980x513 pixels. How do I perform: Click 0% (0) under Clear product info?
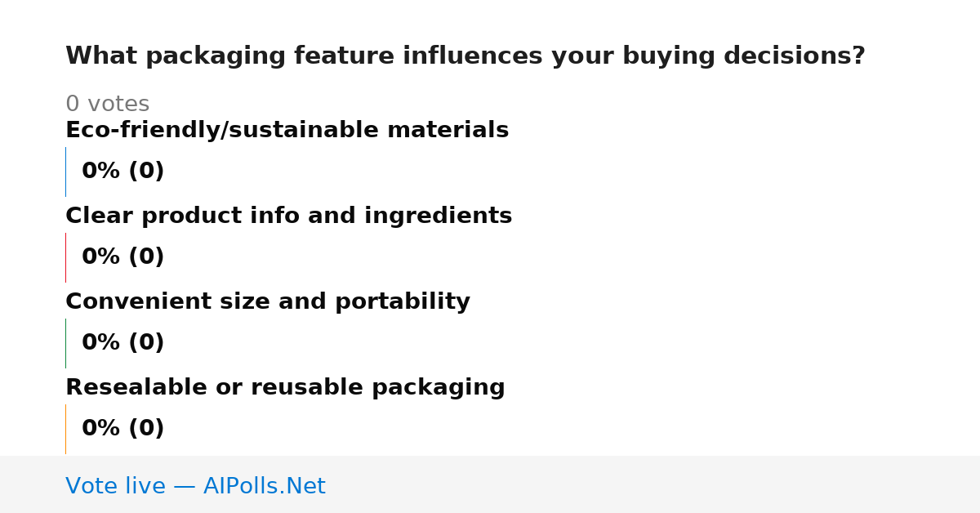coord(122,257)
